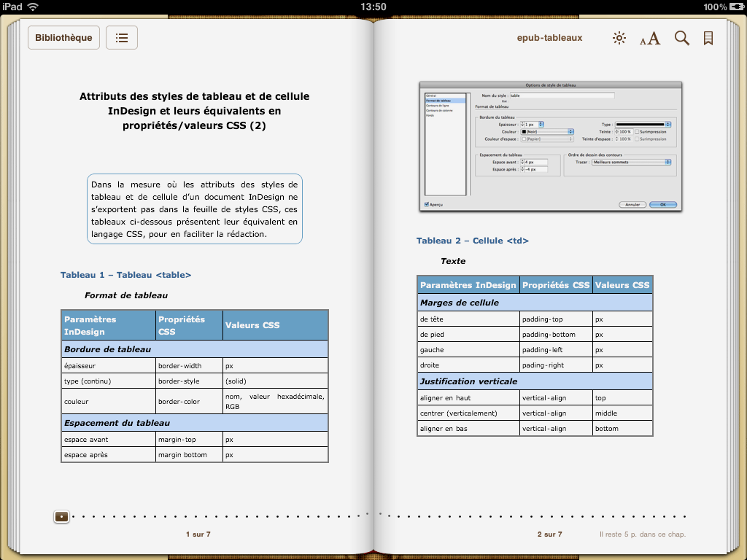Open the Bibliothèque library button
Image resolution: width=747 pixels, height=560 pixels.
click(64, 38)
